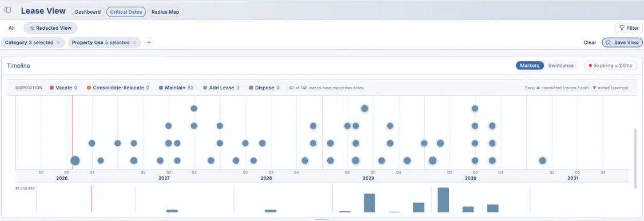Open the Category 3 selected filter
This screenshot has height=221, width=644.
click(x=29, y=42)
